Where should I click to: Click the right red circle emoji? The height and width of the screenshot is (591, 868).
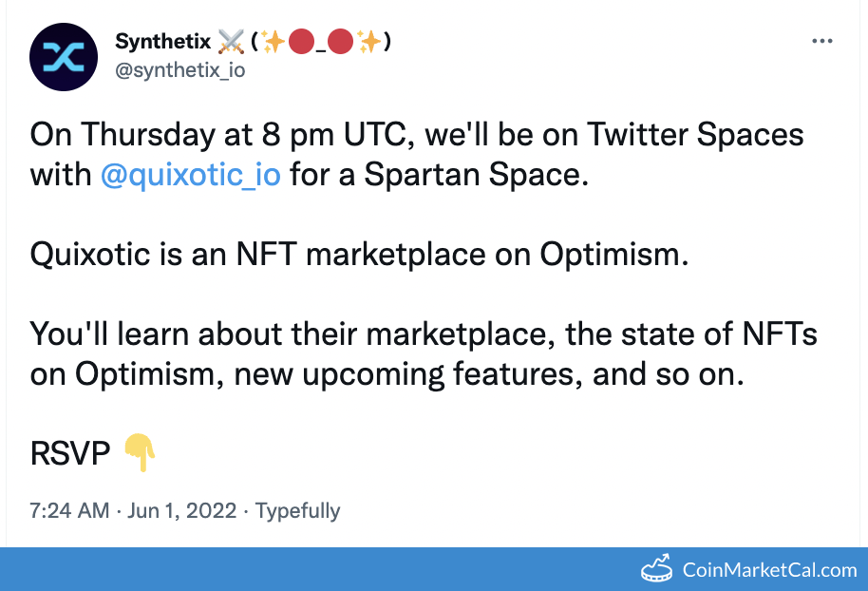[x=341, y=42]
